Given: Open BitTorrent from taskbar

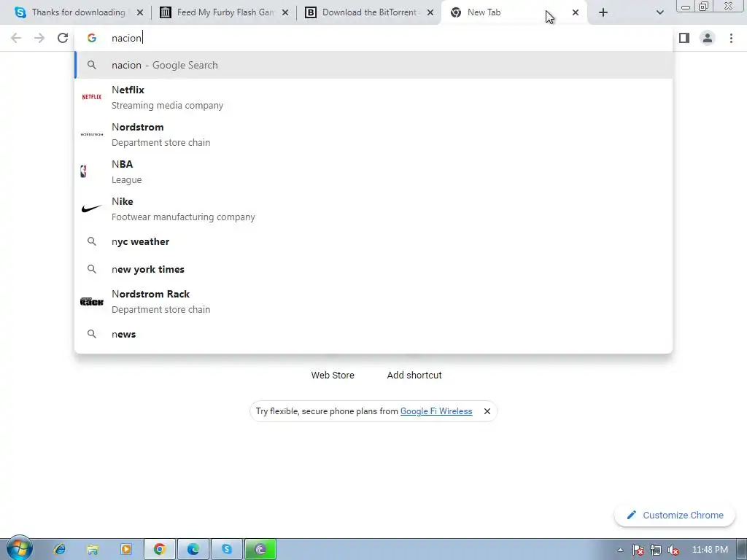Looking at the screenshot, I should (260, 550).
